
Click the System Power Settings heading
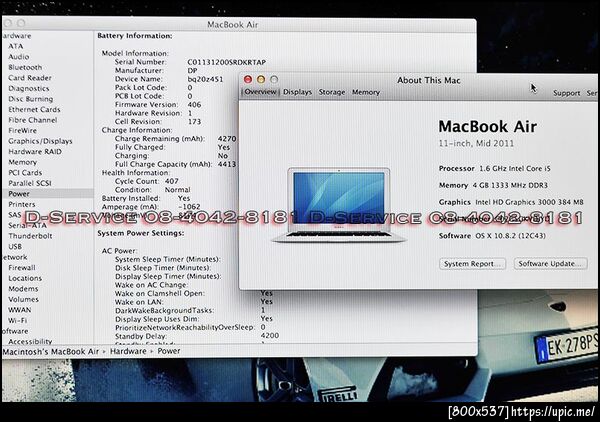140,233
